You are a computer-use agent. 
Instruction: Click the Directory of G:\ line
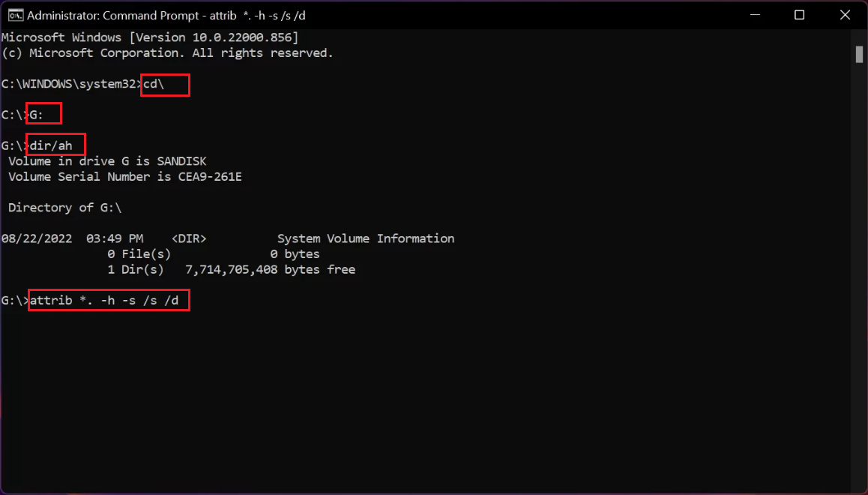[x=64, y=208]
